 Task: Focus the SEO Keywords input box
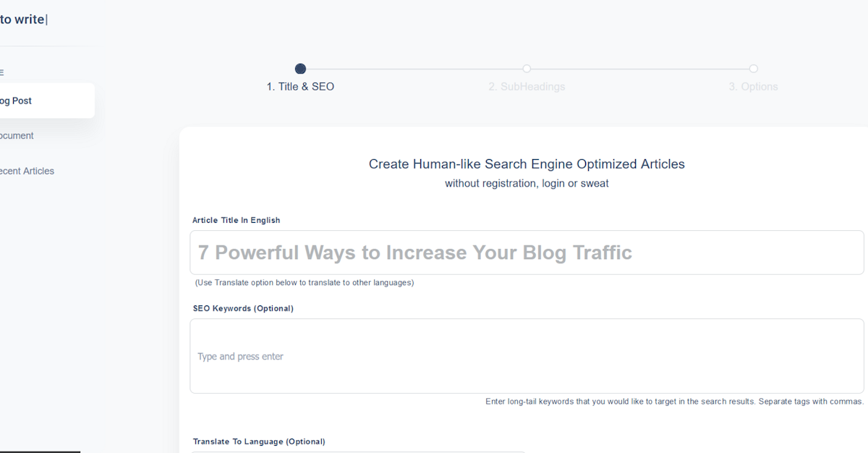click(527, 356)
